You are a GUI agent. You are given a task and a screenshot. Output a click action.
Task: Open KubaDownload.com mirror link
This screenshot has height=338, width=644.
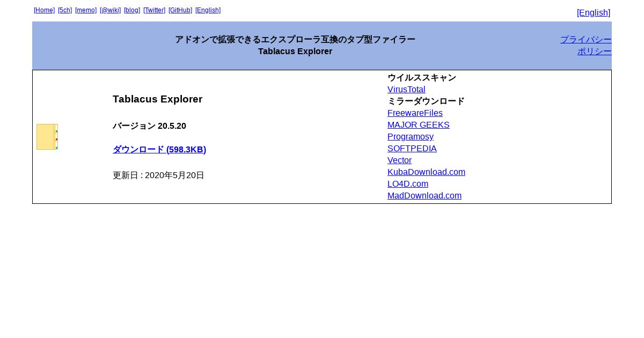click(x=427, y=172)
